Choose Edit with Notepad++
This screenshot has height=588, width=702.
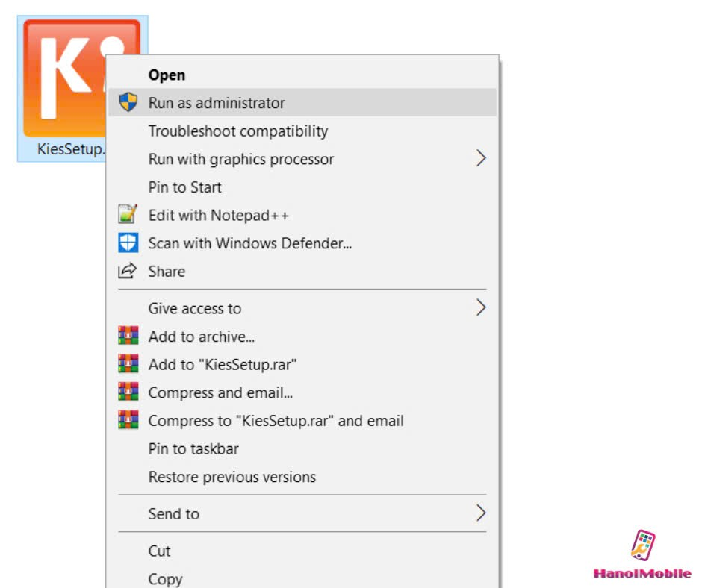tap(302, 215)
